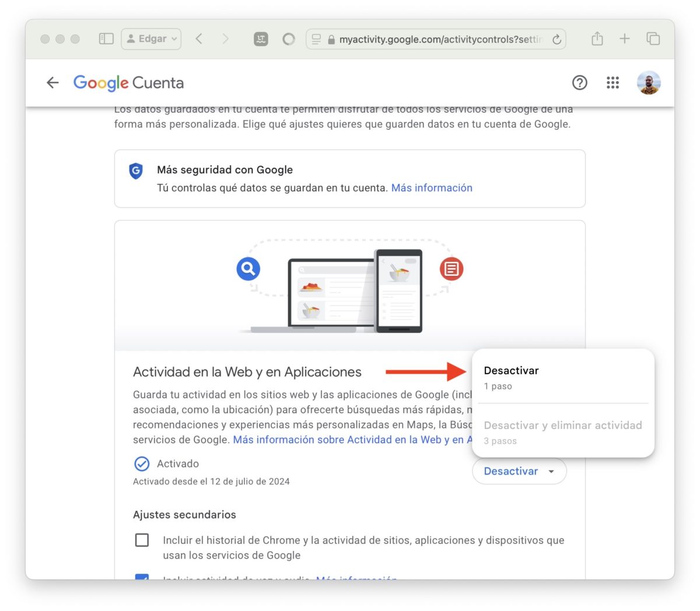Screen dimensions: 700x611
Task: Open Más información sobre Actividad en la Web link
Action: coord(352,440)
